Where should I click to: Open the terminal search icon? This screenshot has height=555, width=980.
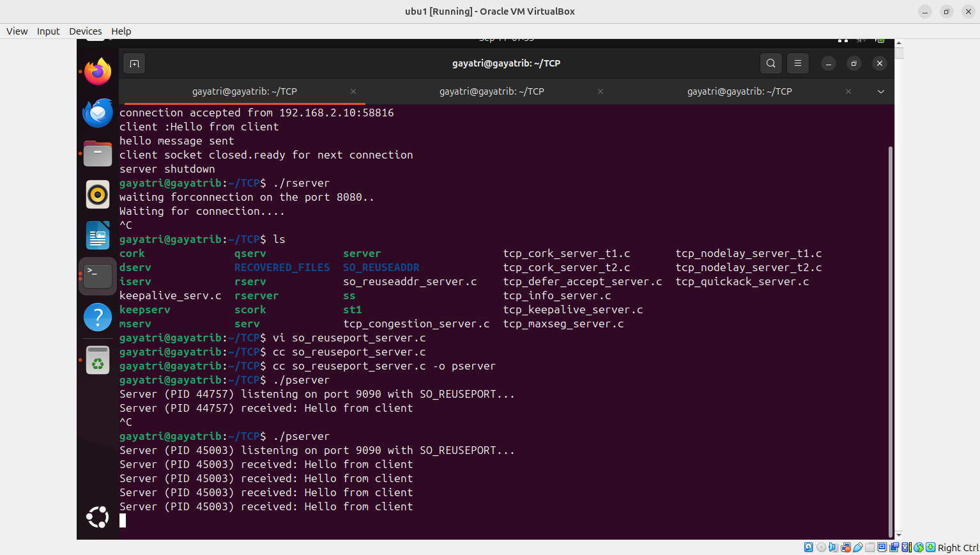(771, 63)
